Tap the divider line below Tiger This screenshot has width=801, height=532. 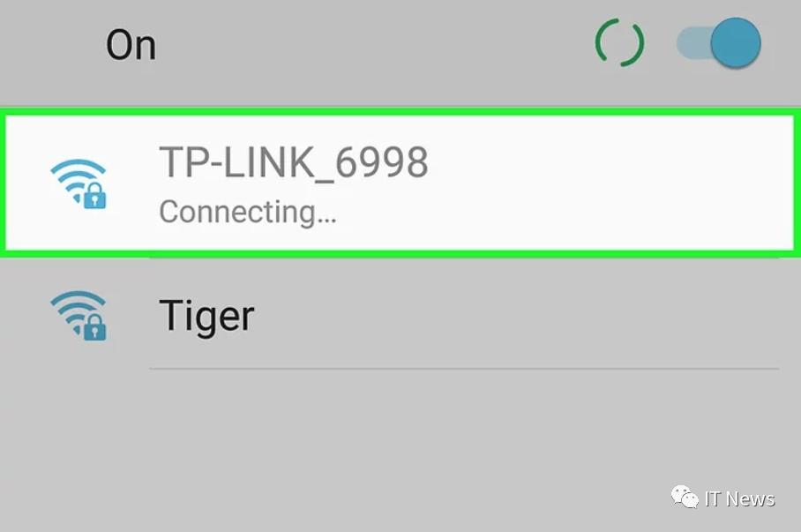pos(464,368)
